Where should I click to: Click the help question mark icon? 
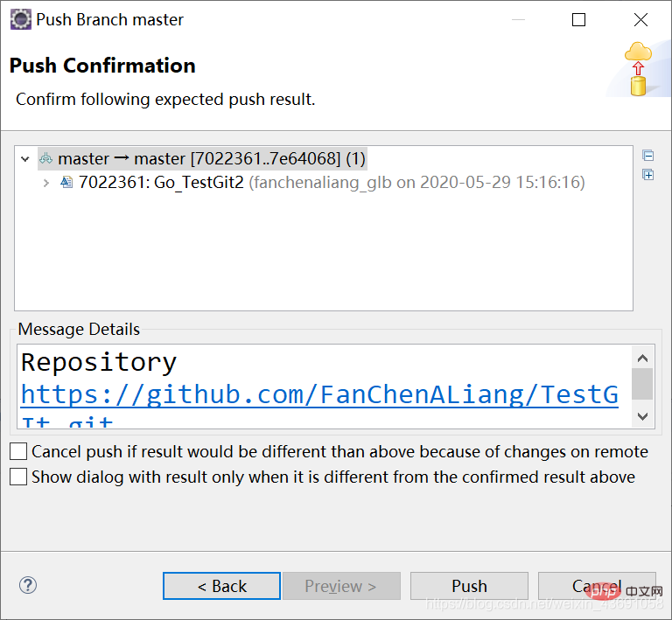(x=28, y=585)
